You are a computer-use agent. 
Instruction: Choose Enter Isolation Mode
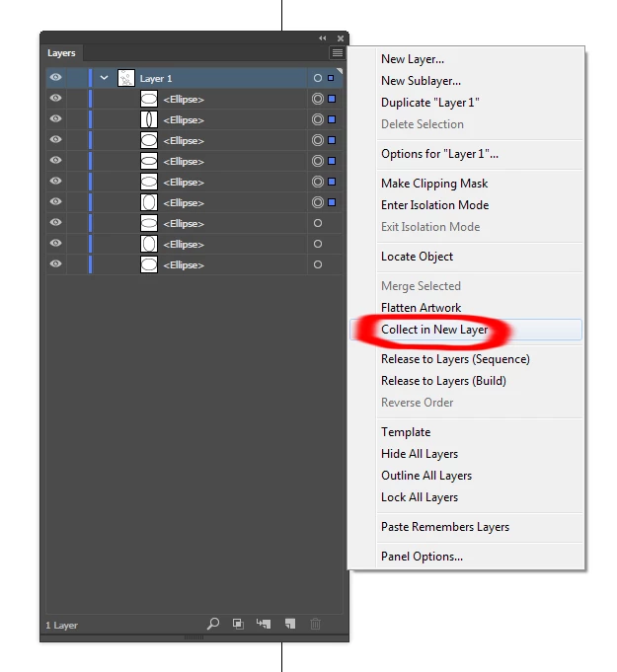tap(434, 205)
